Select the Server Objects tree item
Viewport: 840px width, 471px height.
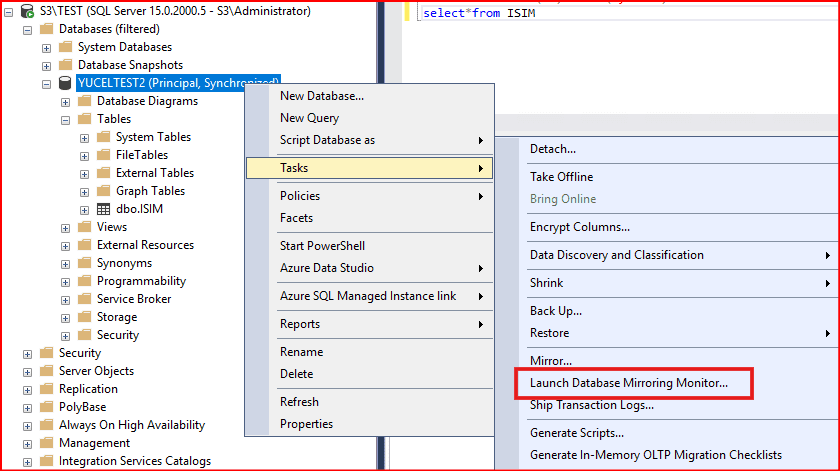[x=96, y=371]
